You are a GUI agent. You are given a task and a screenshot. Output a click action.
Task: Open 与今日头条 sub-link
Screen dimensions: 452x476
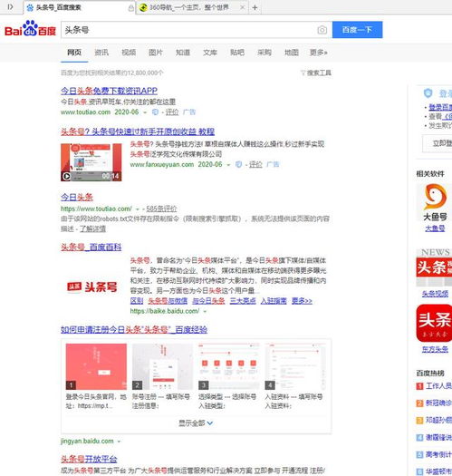(208, 301)
